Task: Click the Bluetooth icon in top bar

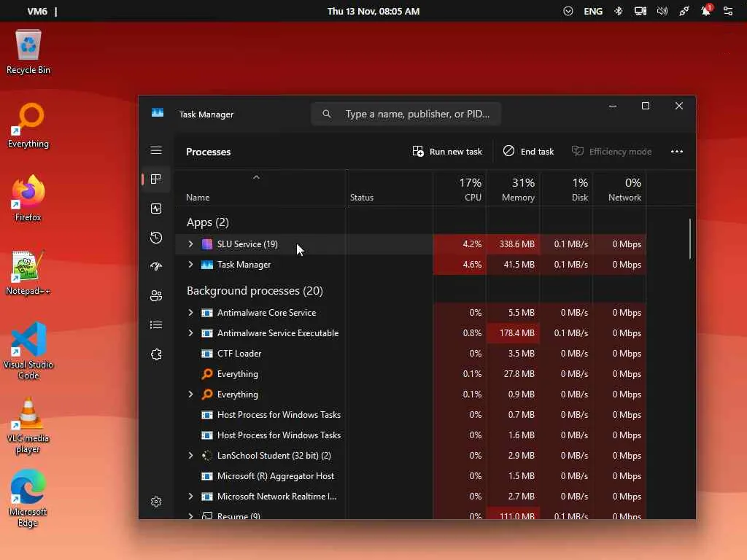Action: coord(619,11)
